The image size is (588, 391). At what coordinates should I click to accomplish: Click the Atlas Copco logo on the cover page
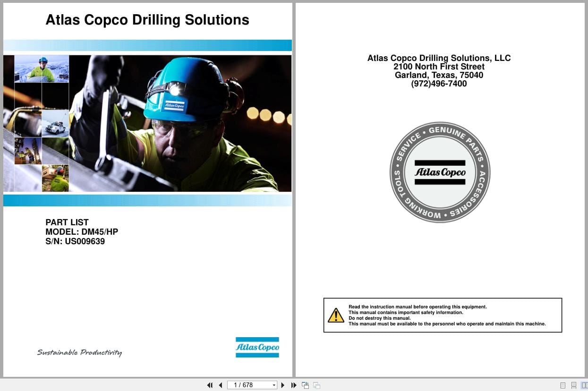(x=257, y=347)
